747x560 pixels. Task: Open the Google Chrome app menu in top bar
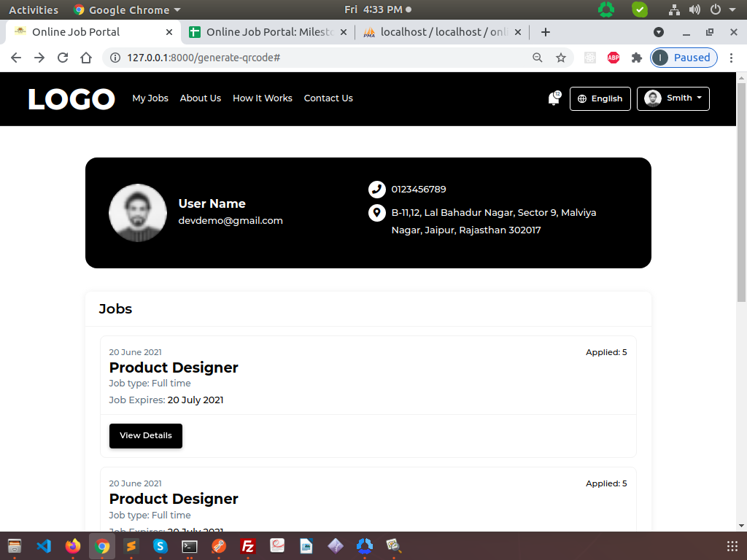[x=127, y=9]
